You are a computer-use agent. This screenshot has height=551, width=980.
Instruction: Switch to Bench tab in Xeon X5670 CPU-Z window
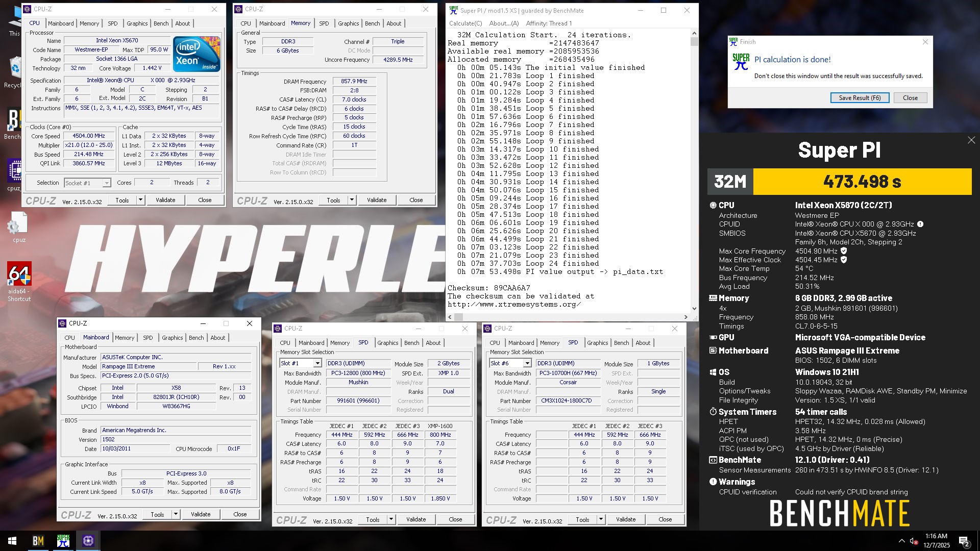[x=161, y=23]
